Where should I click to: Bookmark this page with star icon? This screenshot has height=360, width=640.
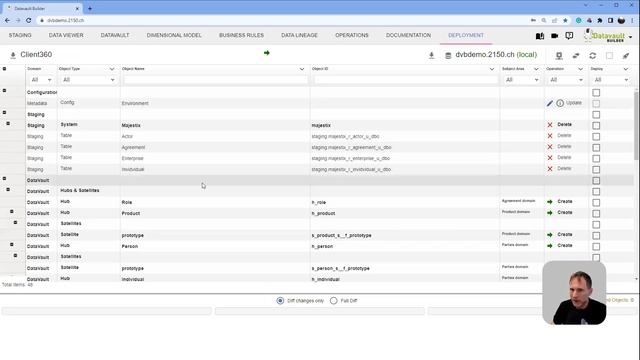[x=565, y=20]
